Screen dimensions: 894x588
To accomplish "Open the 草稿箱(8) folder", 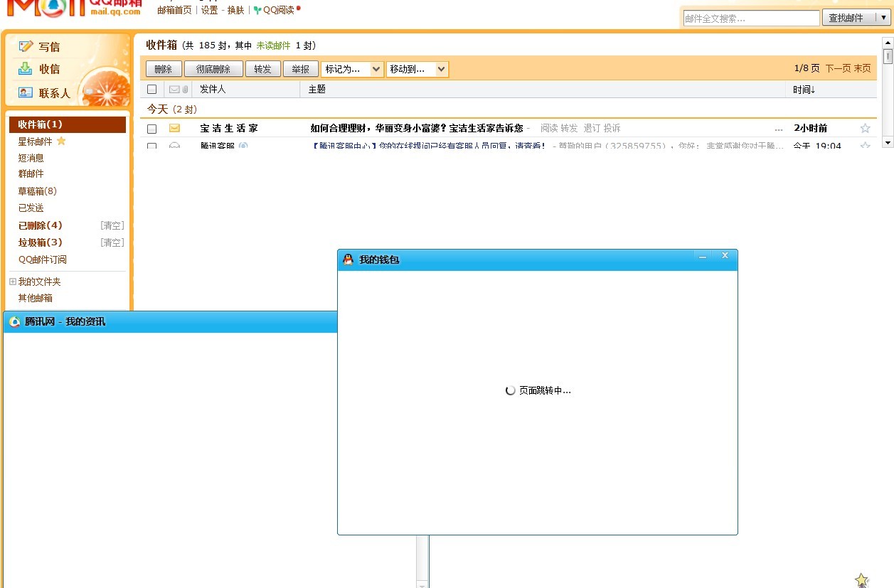I will tap(37, 191).
